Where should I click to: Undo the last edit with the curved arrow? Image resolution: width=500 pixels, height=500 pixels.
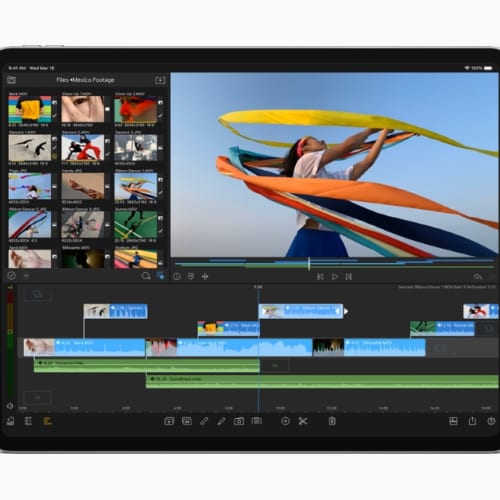pyautogui.click(x=478, y=276)
